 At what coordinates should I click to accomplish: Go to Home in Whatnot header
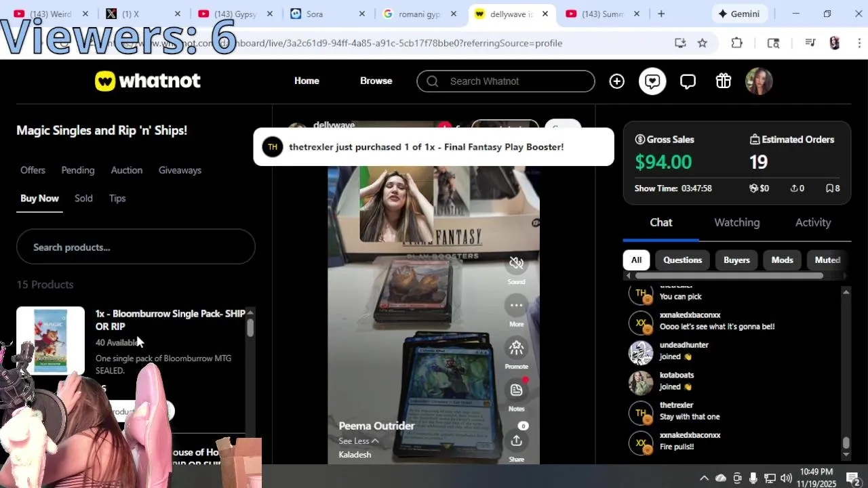307,81
